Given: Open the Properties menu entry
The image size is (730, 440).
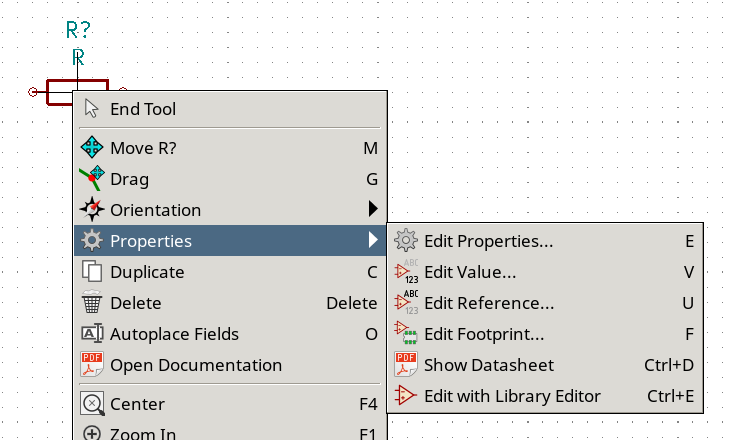Looking at the screenshot, I should coord(230,241).
